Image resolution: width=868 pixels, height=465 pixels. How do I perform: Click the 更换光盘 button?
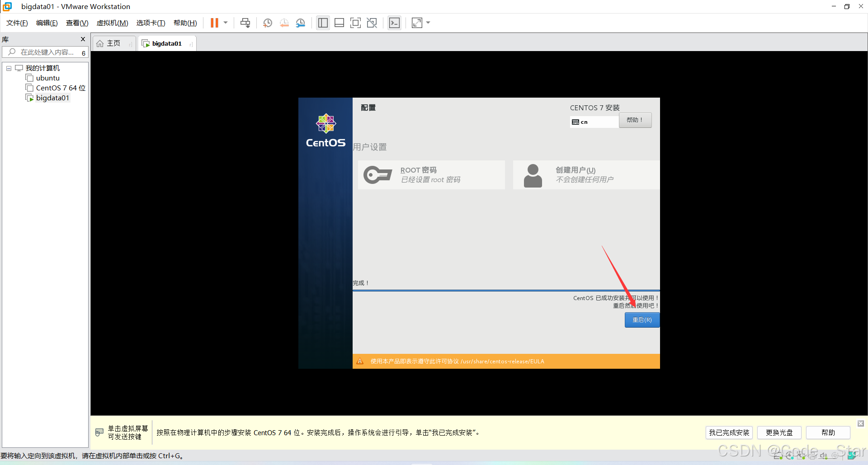click(x=779, y=432)
